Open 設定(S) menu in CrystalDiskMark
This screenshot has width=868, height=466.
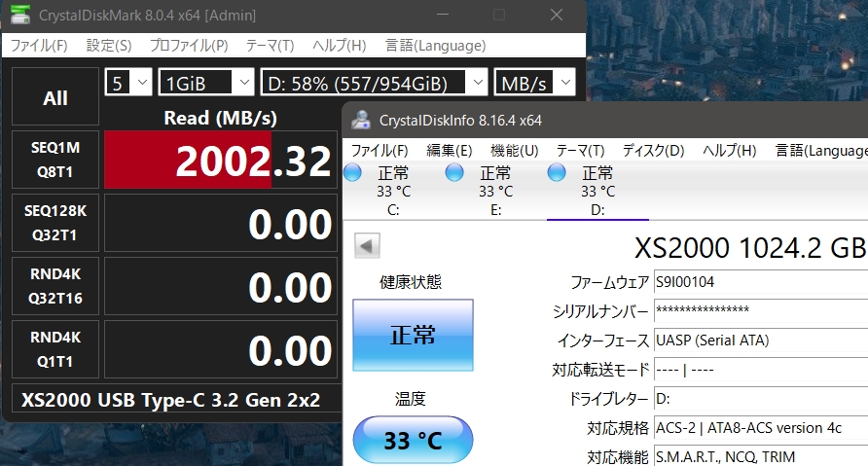tap(109, 46)
